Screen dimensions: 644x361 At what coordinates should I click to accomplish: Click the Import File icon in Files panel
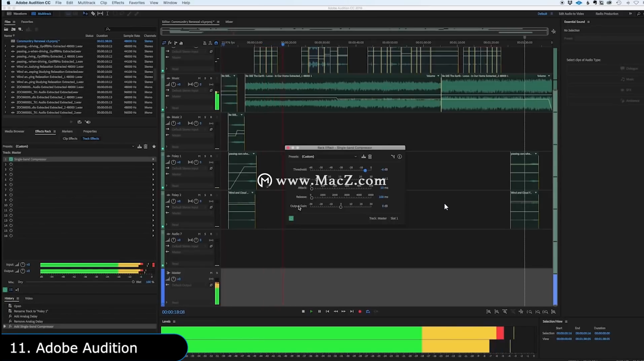tap(13, 29)
